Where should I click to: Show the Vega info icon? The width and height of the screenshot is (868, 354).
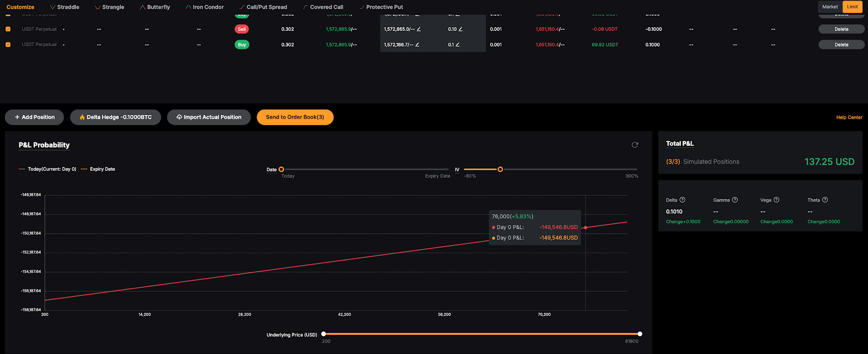point(776,200)
